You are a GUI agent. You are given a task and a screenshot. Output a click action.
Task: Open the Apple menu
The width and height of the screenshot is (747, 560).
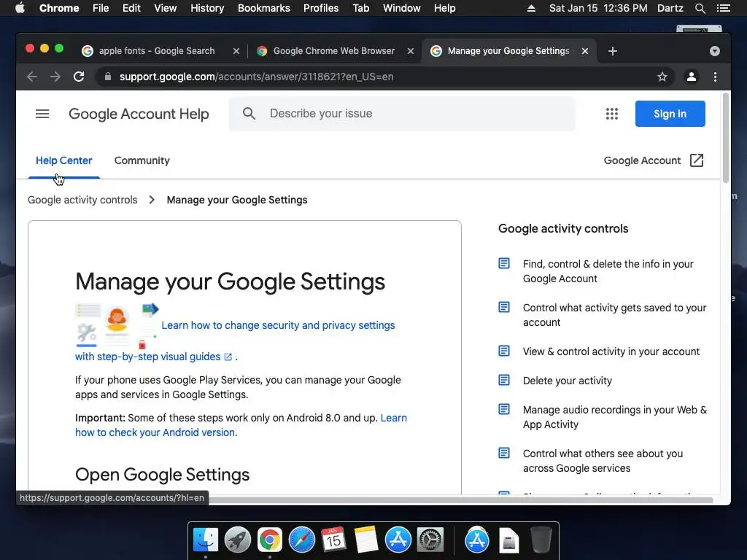(x=20, y=7)
